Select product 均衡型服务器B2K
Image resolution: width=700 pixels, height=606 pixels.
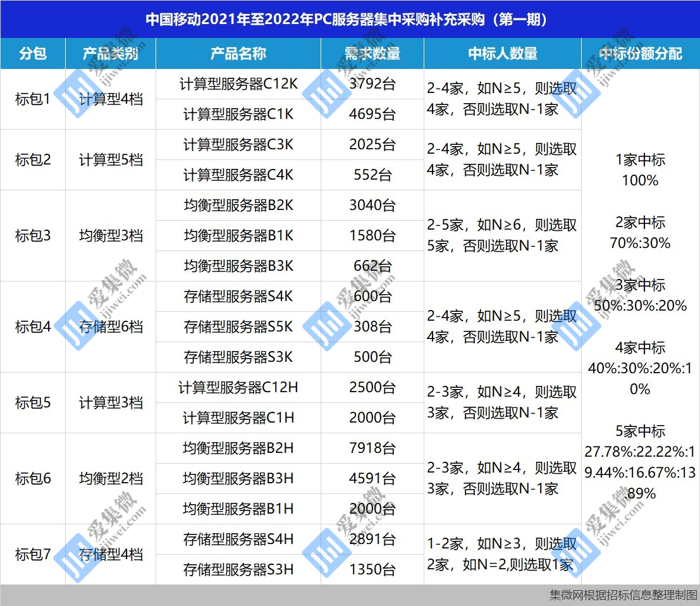pyautogui.click(x=238, y=205)
